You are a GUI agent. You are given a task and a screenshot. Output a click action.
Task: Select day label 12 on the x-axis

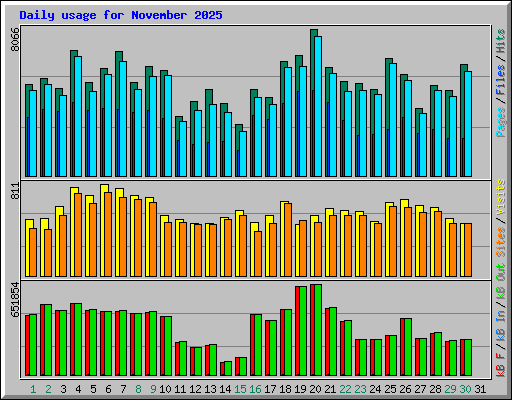195,389
